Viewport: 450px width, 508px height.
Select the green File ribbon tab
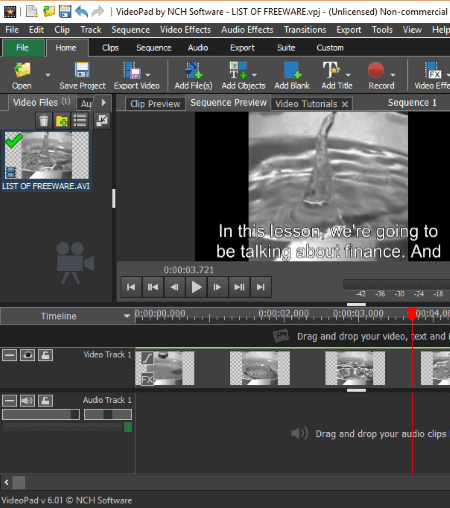click(23, 48)
